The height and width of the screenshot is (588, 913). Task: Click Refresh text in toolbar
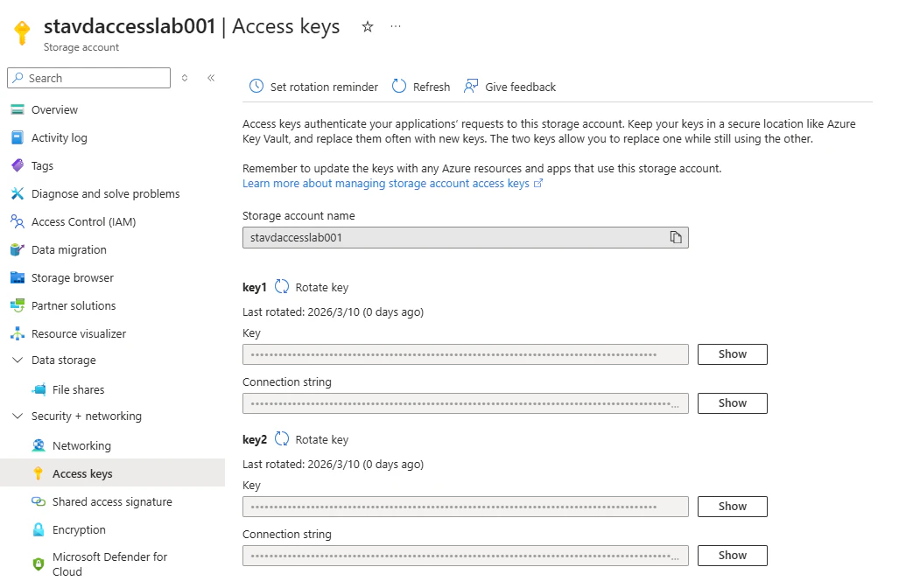coord(432,87)
